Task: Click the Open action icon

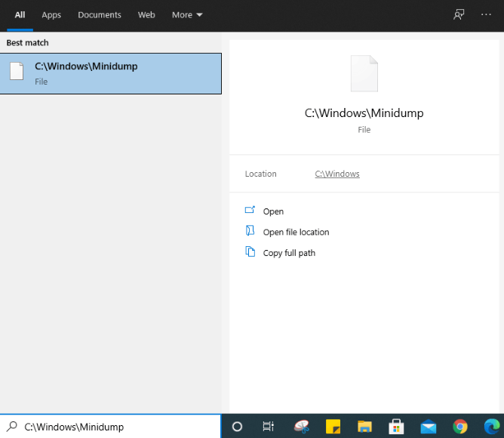Action: [x=250, y=210]
